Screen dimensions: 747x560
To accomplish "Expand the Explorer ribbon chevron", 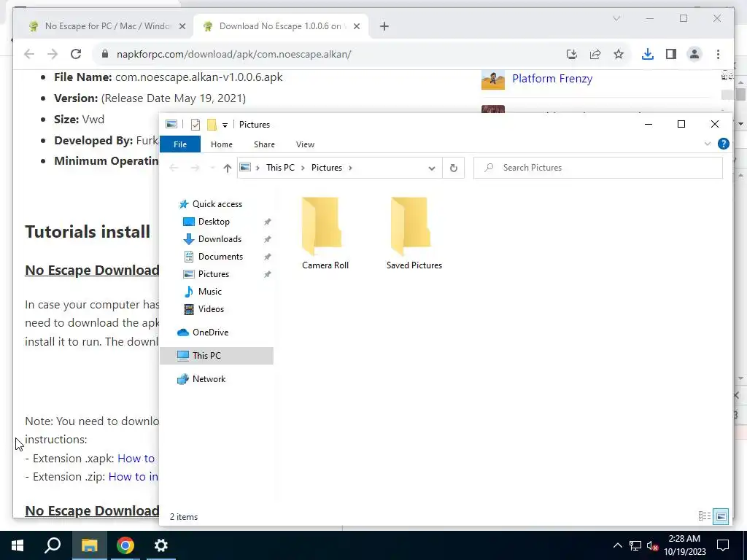I will 707,144.
